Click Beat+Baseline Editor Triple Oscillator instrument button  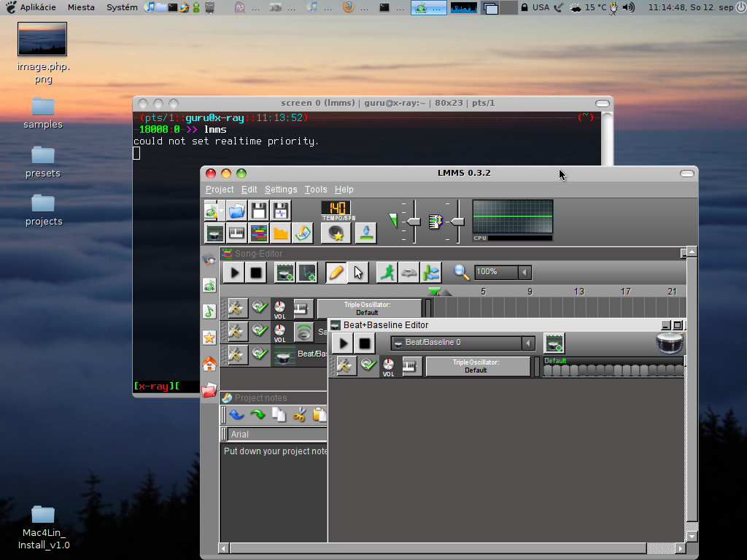tap(478, 366)
